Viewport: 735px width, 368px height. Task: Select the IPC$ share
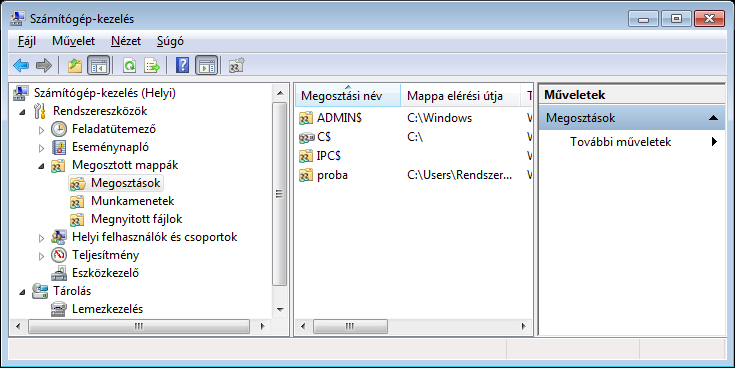click(329, 156)
